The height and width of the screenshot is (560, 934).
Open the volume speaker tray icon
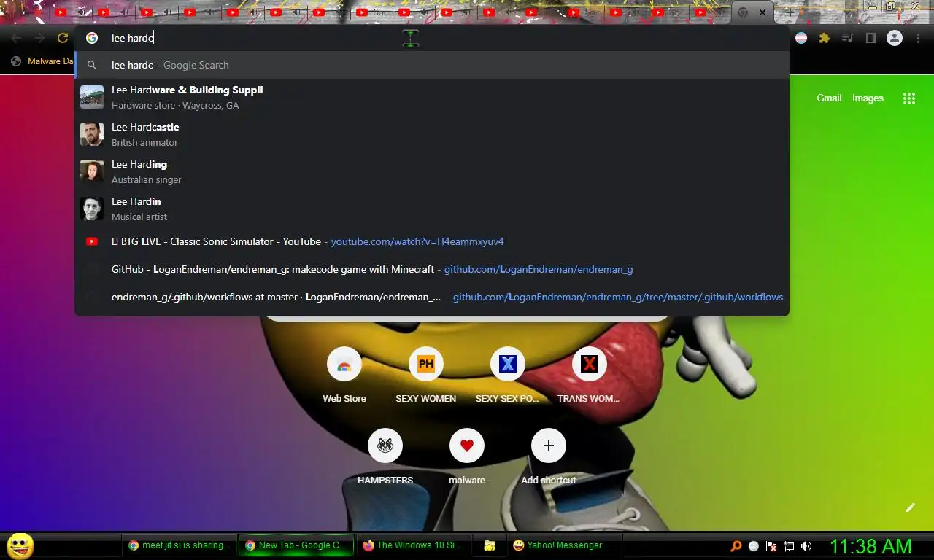806,546
